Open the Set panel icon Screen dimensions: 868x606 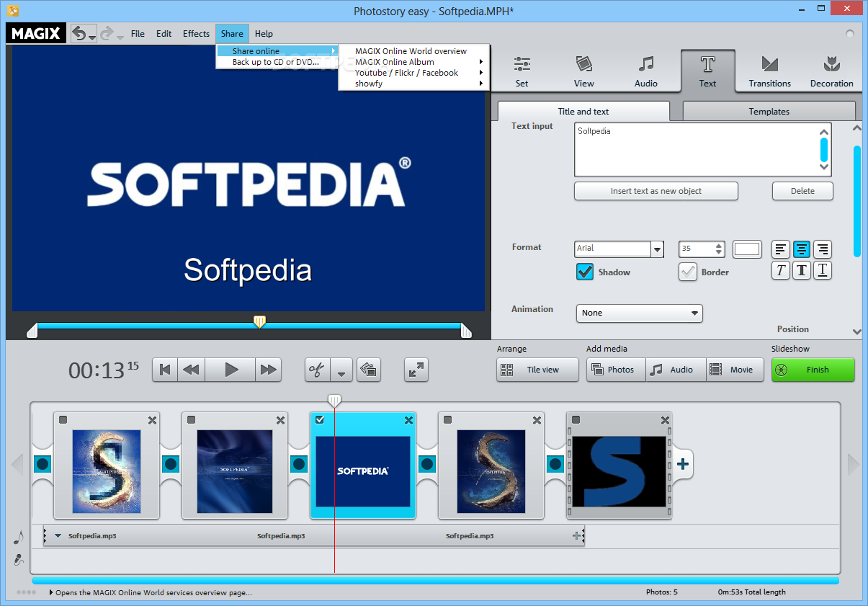(x=522, y=64)
